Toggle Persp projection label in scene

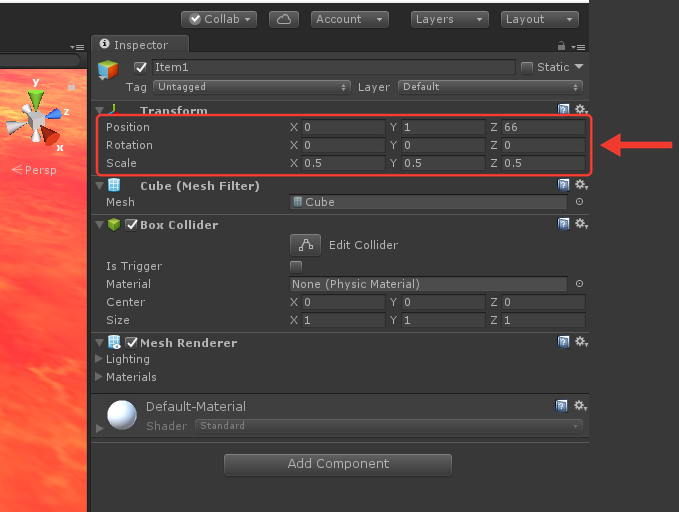point(34,170)
